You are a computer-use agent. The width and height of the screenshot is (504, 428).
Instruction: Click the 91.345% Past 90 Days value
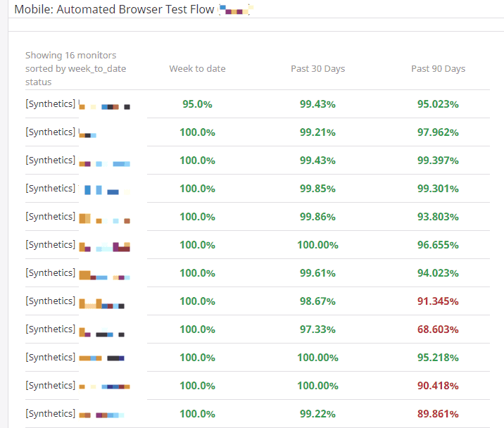[x=438, y=301]
